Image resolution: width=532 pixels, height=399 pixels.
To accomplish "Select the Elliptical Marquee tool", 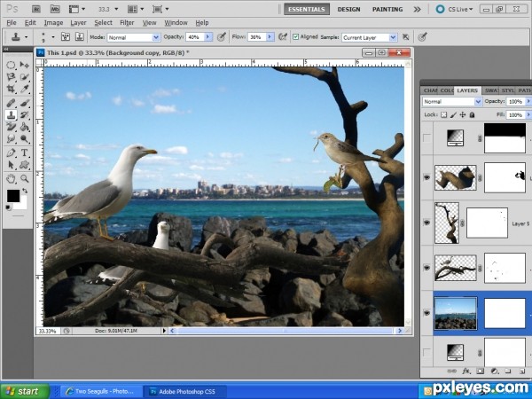I will click(11, 65).
